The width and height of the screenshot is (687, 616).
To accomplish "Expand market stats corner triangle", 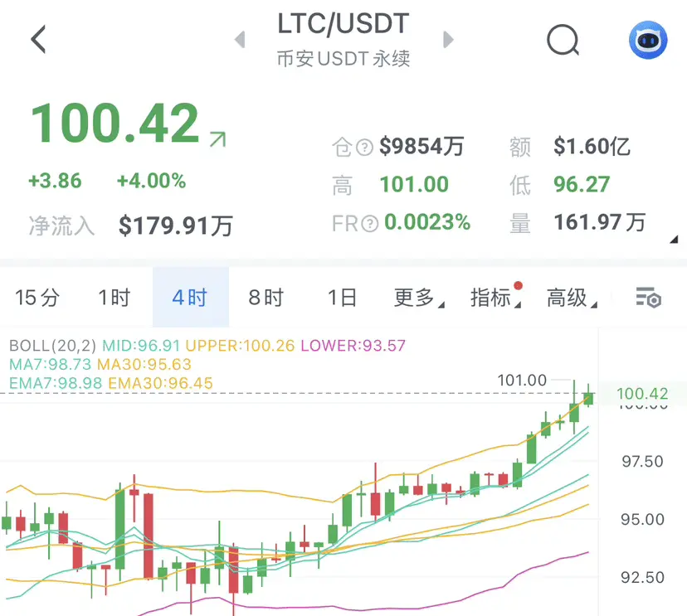I will coord(674,239).
